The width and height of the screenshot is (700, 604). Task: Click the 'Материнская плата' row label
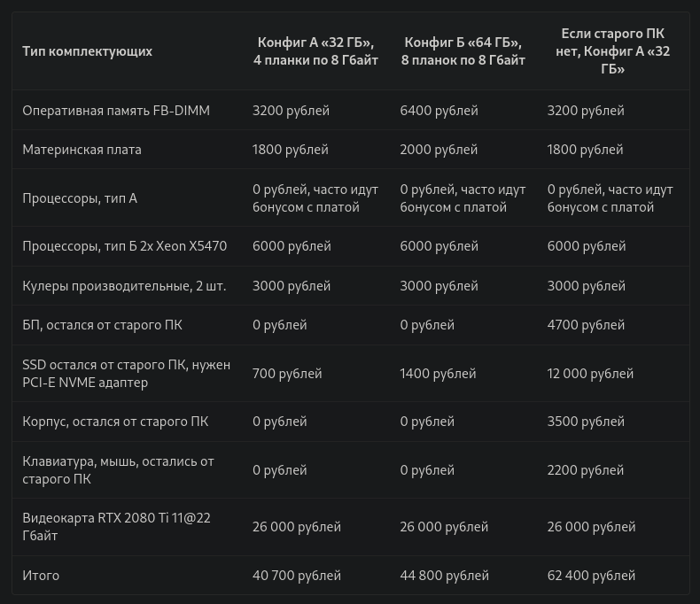coord(82,150)
